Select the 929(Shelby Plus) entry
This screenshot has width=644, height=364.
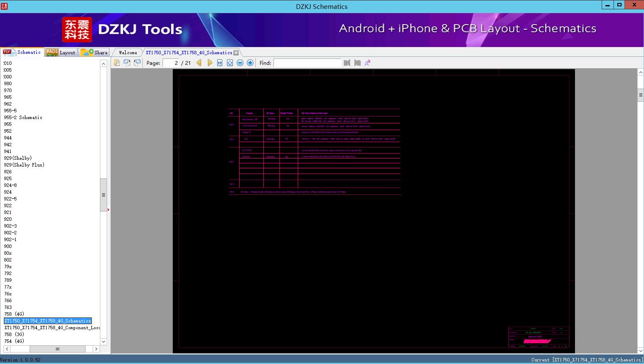24,165
